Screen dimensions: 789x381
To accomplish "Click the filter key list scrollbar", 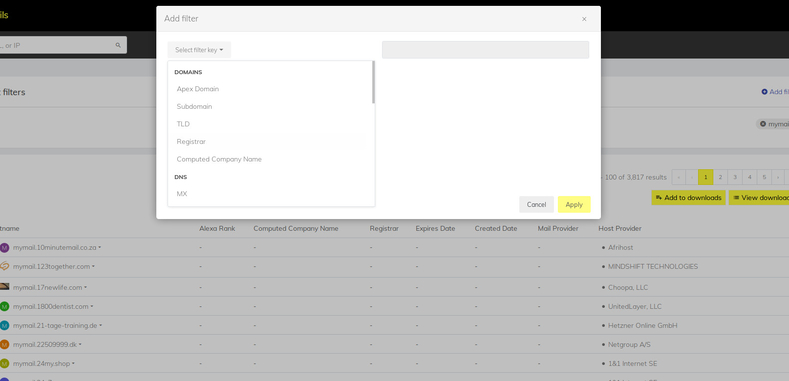I will 373,82.
